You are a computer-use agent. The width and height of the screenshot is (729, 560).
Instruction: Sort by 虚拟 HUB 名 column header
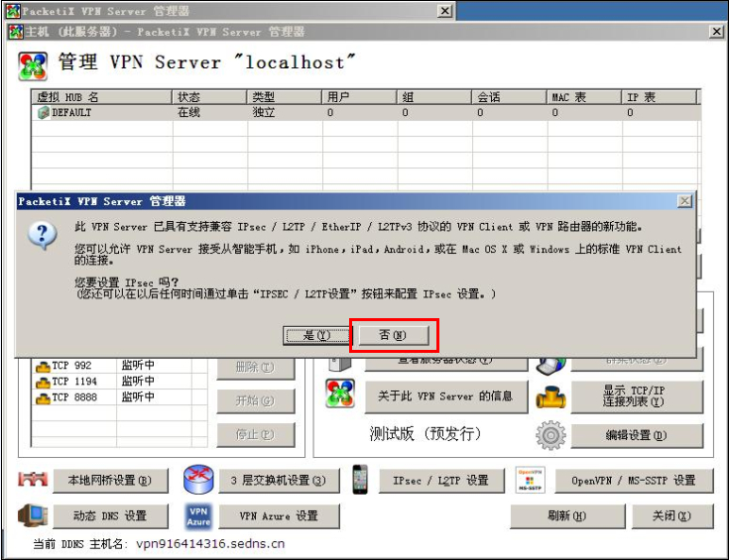(x=102, y=97)
